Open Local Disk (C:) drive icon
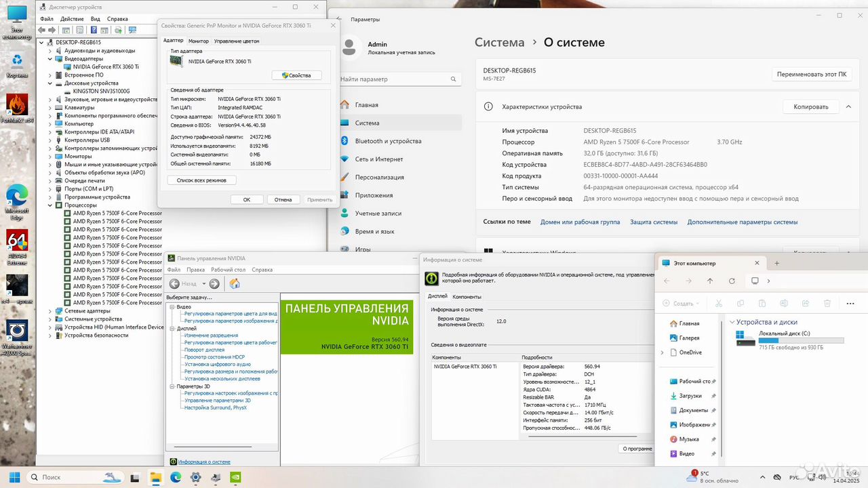868x488 pixels. [x=745, y=338]
